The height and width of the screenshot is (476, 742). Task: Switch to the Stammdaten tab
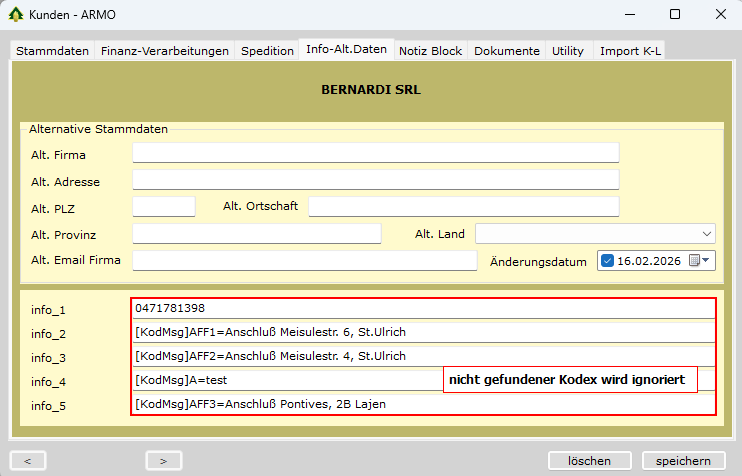coord(52,50)
